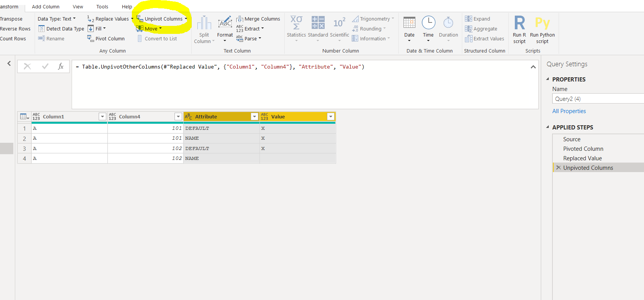
Task: Click the Rename column tool
Action: click(51, 38)
